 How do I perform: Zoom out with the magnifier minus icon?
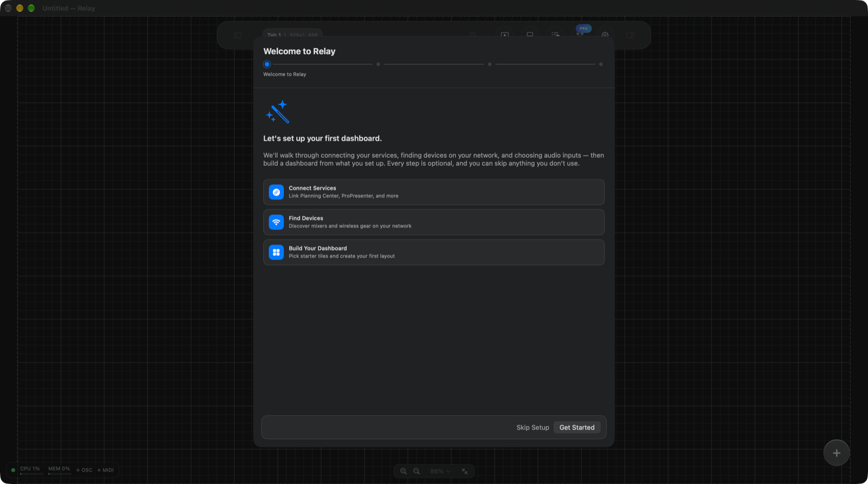[x=417, y=471]
